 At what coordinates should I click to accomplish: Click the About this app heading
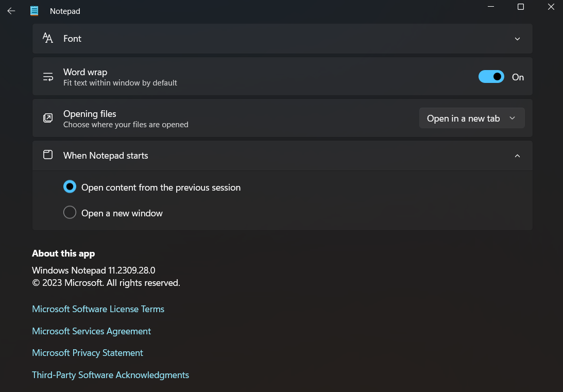click(63, 253)
